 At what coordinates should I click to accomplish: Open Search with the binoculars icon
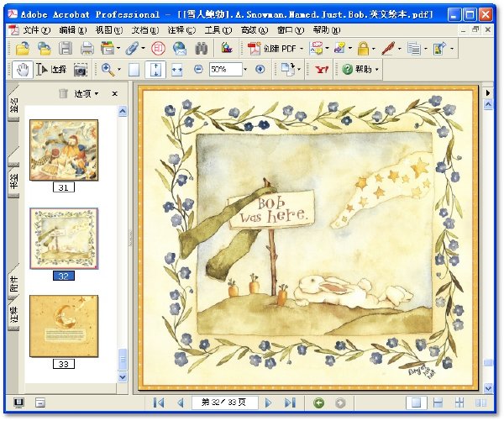(x=202, y=49)
